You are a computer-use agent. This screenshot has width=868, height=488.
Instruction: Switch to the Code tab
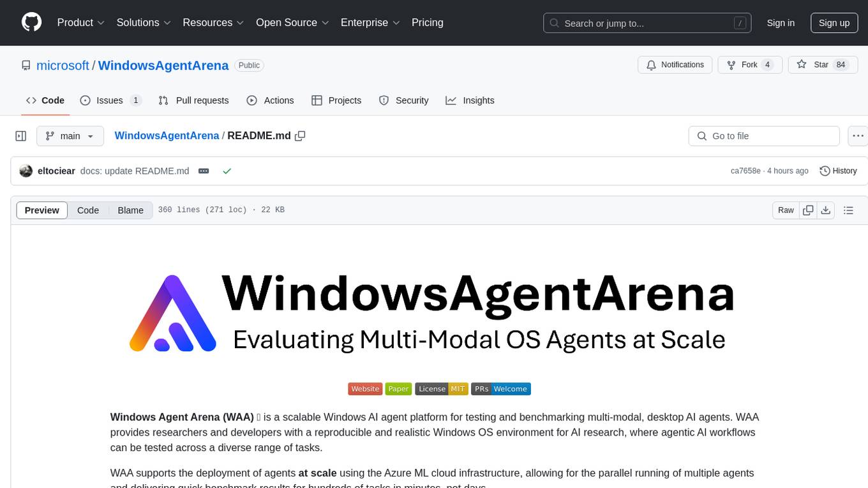tap(45, 100)
